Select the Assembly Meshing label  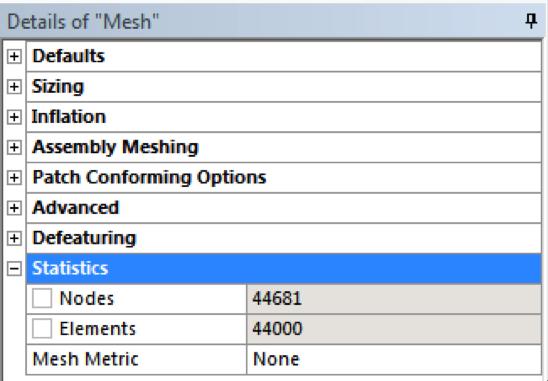point(115,147)
